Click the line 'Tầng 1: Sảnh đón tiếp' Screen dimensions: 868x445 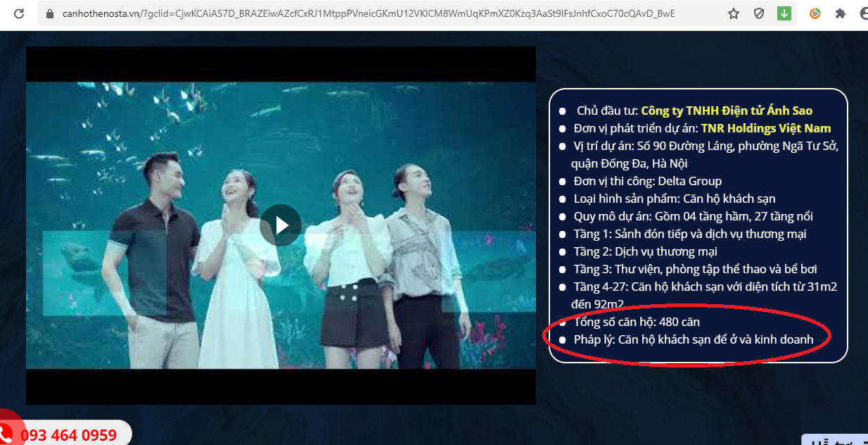click(x=690, y=234)
